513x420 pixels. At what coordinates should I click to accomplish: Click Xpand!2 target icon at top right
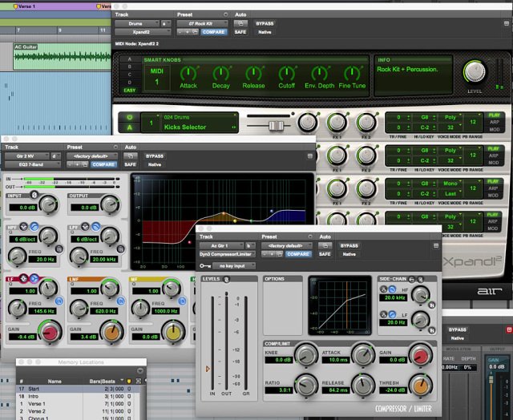506,23
